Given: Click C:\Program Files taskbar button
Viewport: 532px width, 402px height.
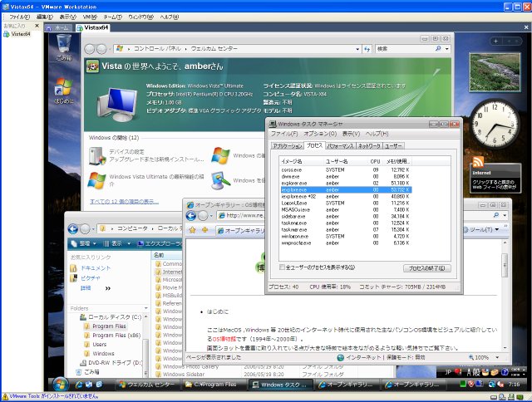Looking at the screenshot, I should coord(213,385).
